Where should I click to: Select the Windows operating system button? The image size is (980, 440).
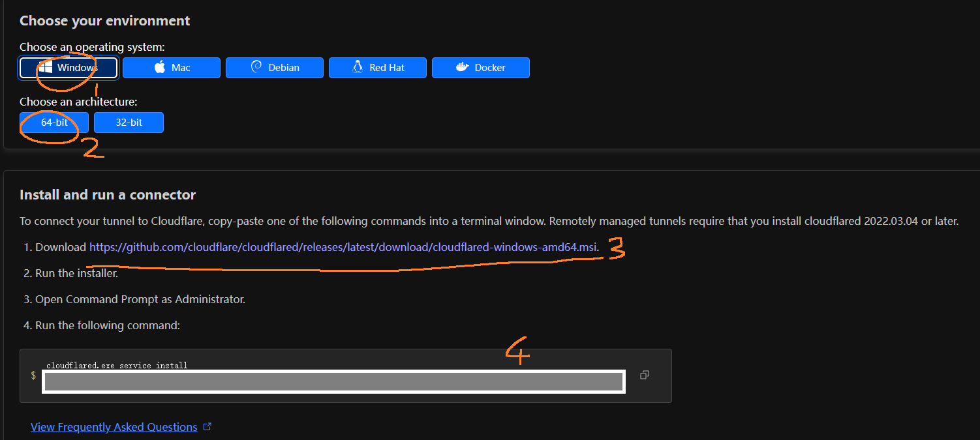[x=69, y=68]
